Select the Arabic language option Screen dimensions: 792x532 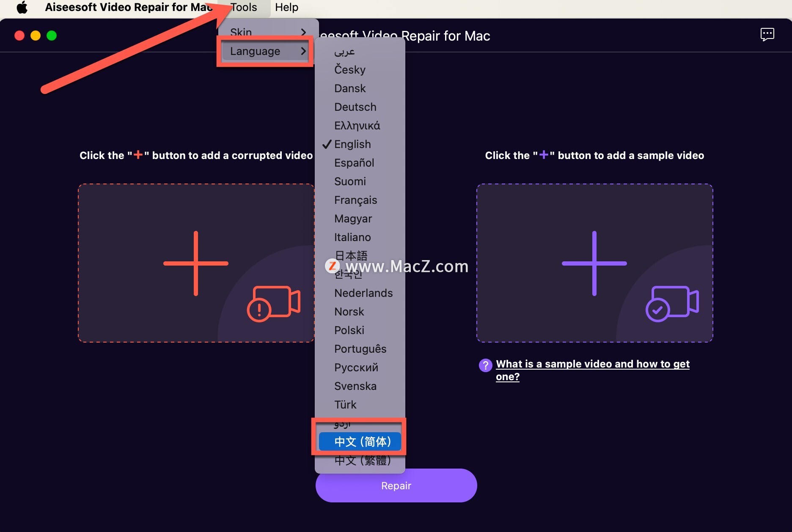360,51
